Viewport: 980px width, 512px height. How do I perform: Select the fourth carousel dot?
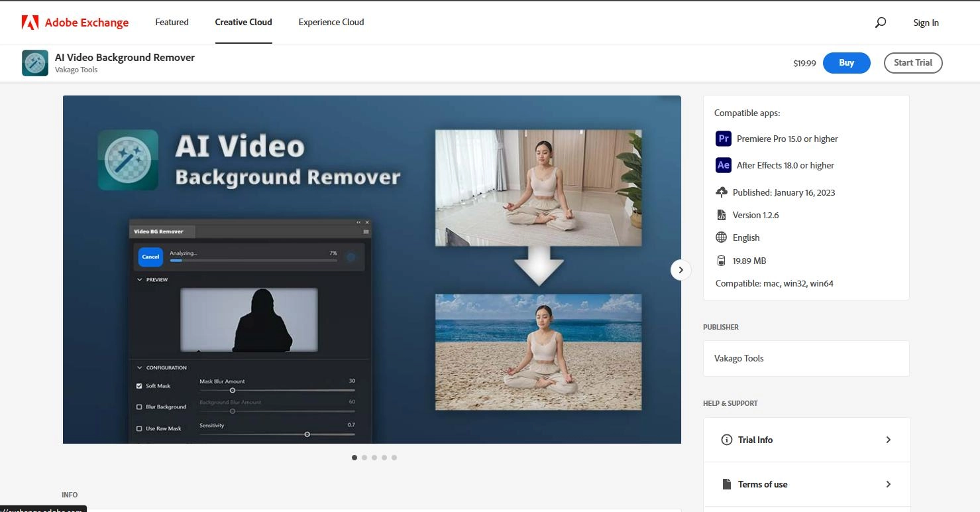click(x=384, y=458)
